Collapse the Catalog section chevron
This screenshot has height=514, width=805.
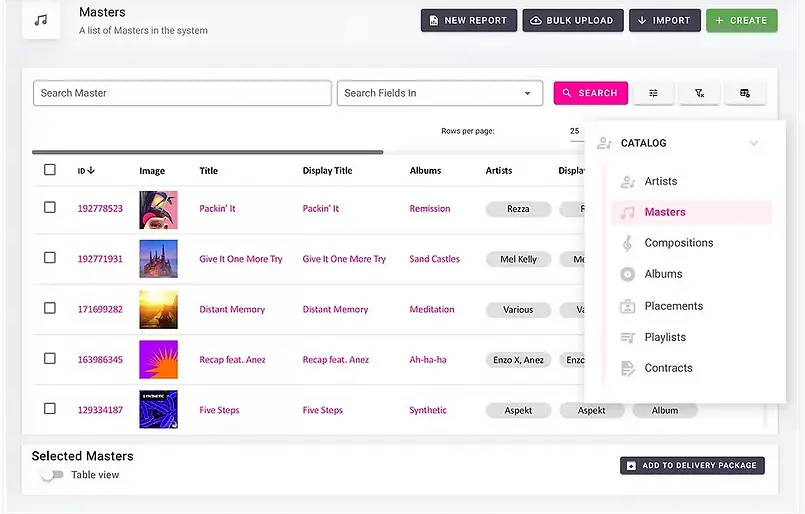[x=754, y=143]
